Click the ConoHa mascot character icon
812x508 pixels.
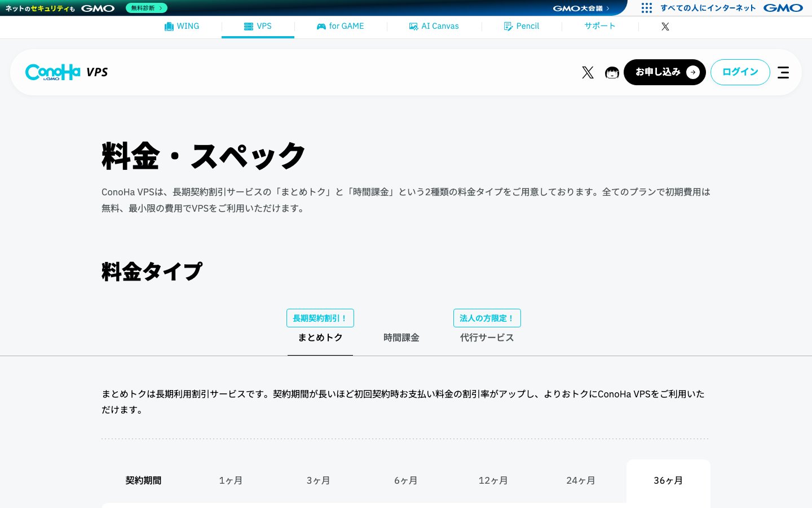(612, 72)
